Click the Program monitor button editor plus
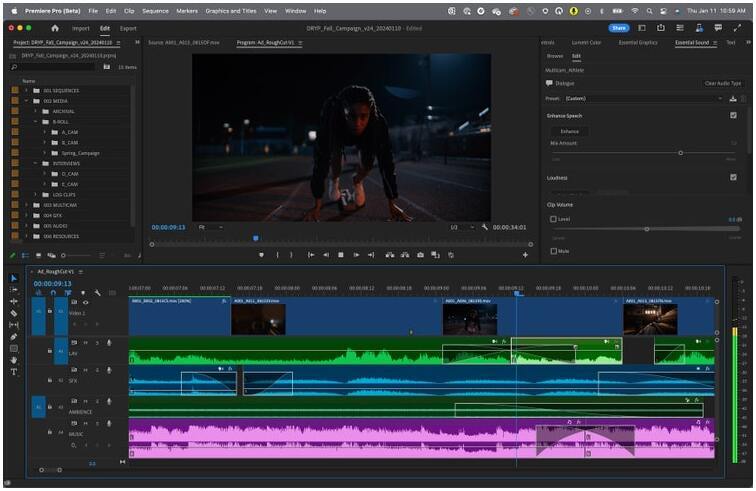Screen dimensions: 756x491 (525, 255)
